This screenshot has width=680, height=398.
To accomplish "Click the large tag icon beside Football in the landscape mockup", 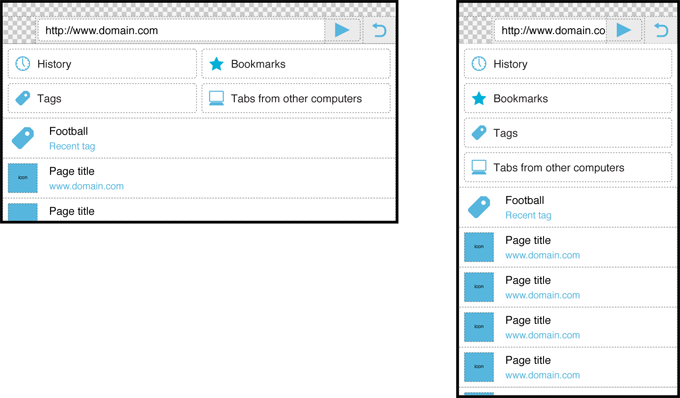I will click(23, 138).
